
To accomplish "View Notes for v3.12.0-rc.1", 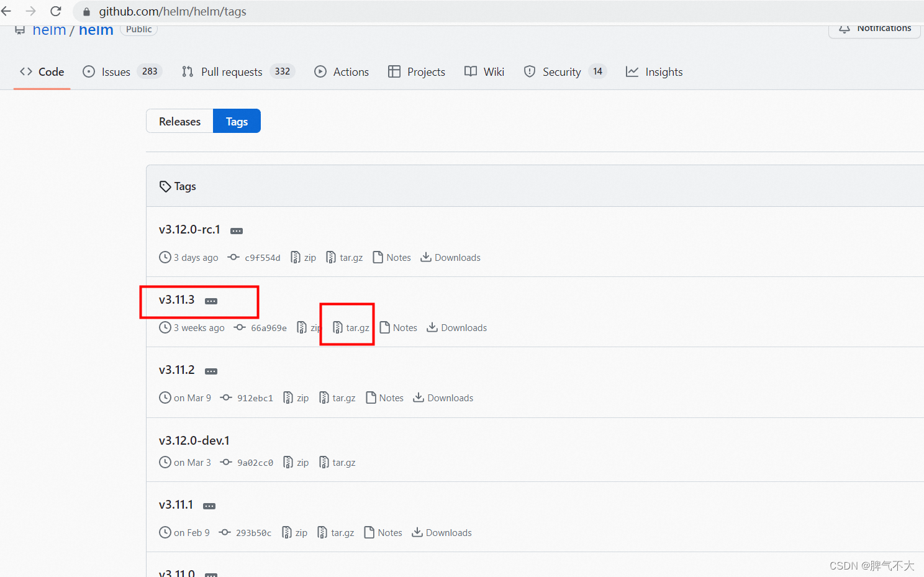I will click(392, 258).
